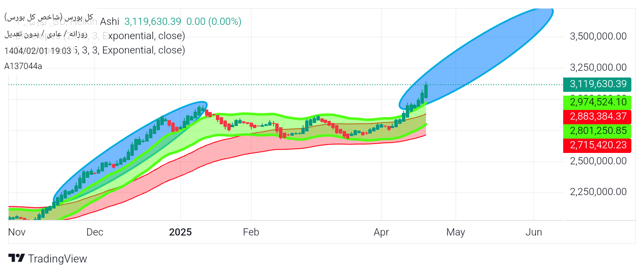Screen dimensions: 644x273
Task: Select the Dec marker on time axis
Action: [95, 232]
